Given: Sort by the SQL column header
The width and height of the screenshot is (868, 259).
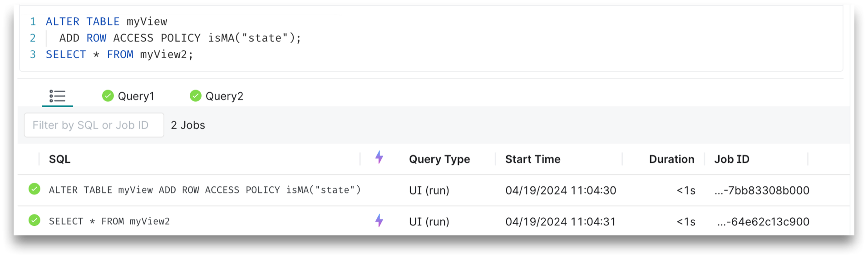Looking at the screenshot, I should pyautogui.click(x=59, y=159).
